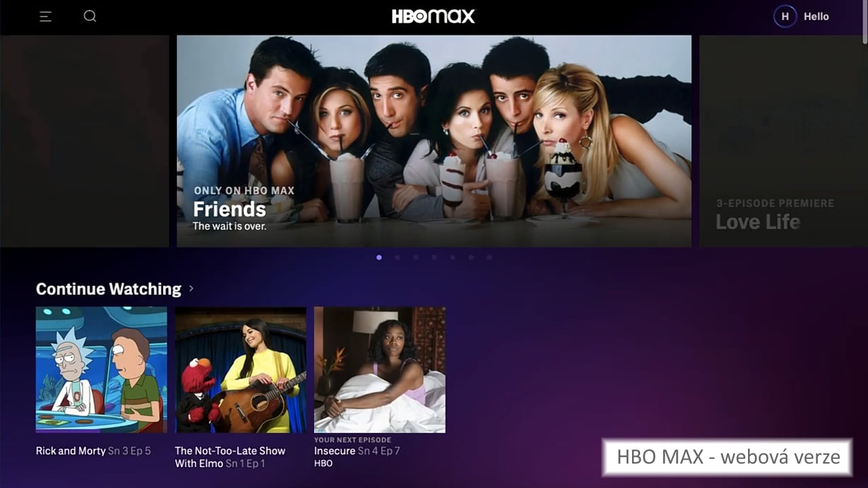The image size is (868, 488).
Task: Click the Rick and Morty title text
Action: pos(68,451)
